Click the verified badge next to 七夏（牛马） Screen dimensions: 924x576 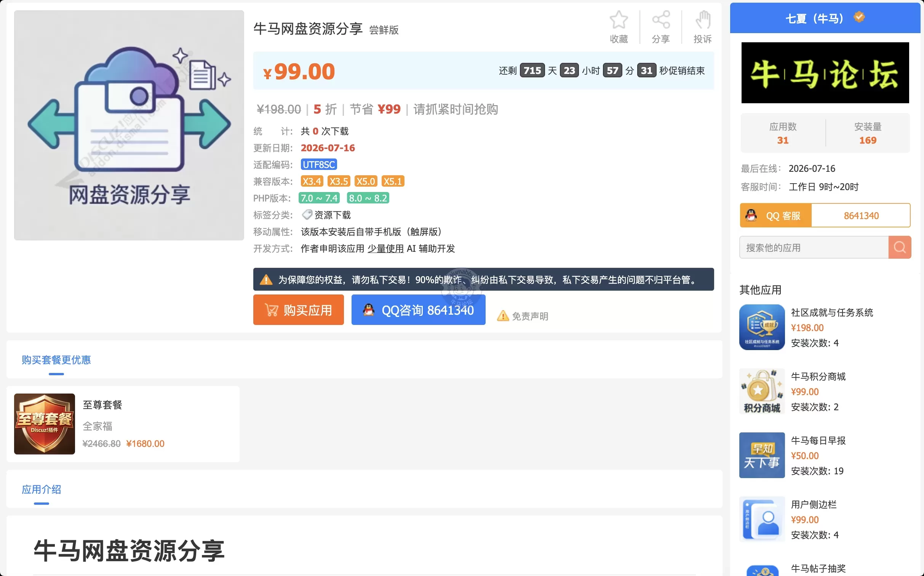(x=859, y=17)
